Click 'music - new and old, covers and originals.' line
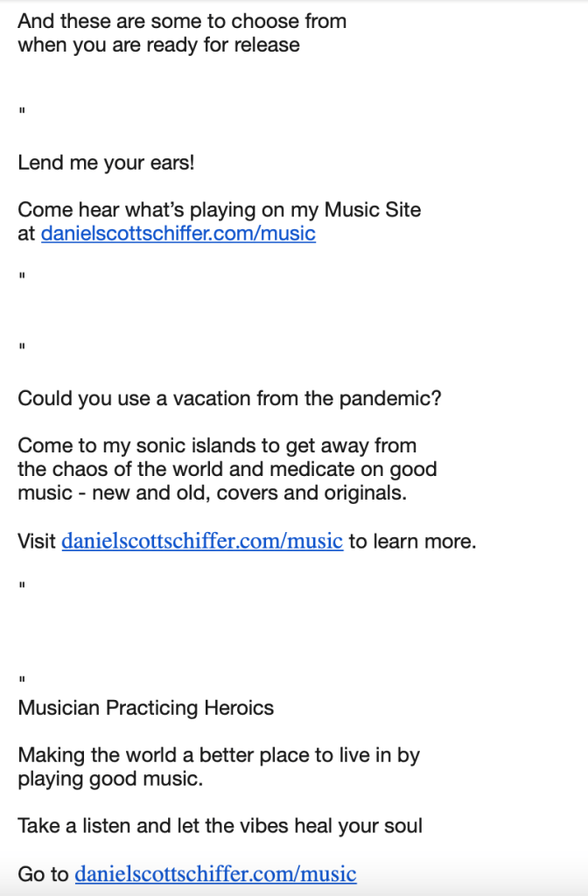The image size is (588, 896). tap(213, 493)
